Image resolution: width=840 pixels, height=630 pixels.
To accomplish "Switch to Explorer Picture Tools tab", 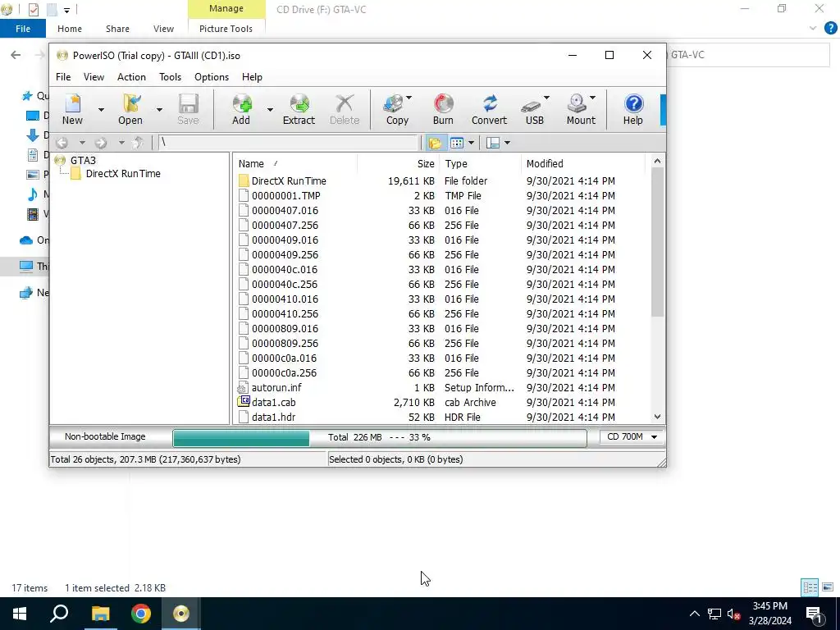I will click(x=226, y=29).
